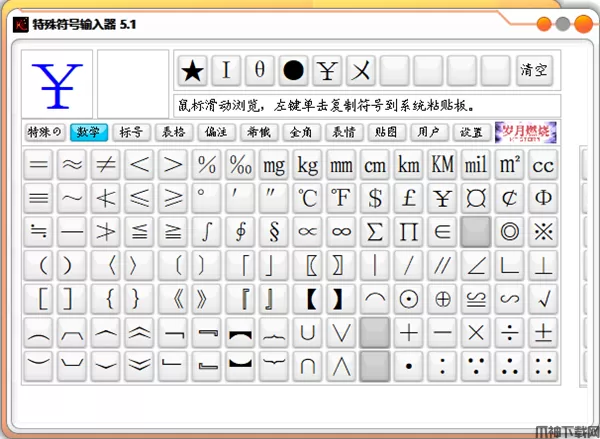The image size is (600, 439).
Task: Click the pound sterling £ symbol
Action: click(x=410, y=198)
